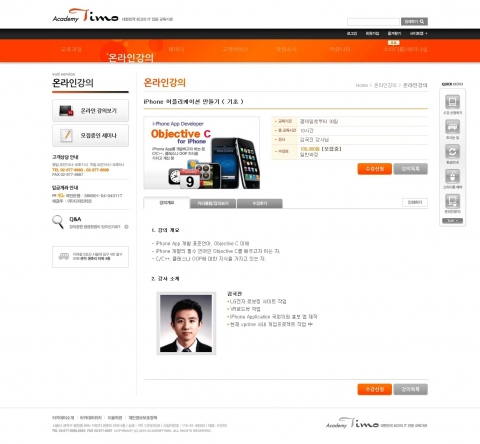This screenshot has height=444, width=480.
Task: Click the small round arrow icon beside Q&A text
Action: [126, 227]
